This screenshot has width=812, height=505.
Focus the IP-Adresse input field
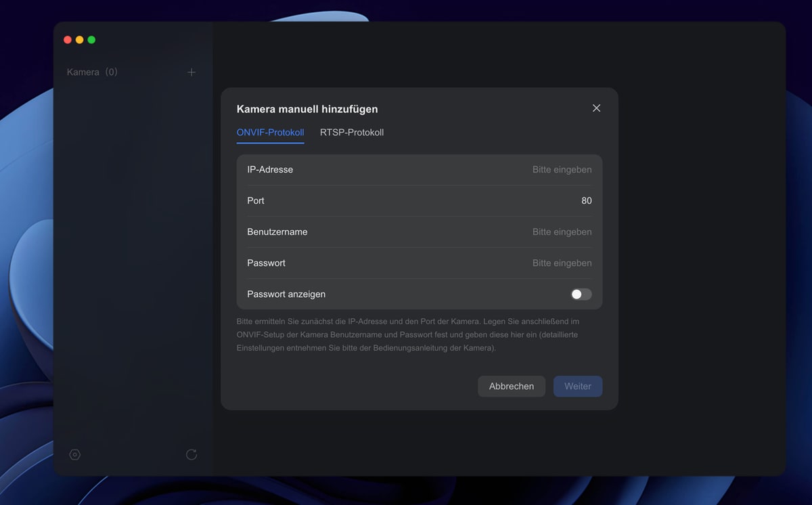pos(420,170)
